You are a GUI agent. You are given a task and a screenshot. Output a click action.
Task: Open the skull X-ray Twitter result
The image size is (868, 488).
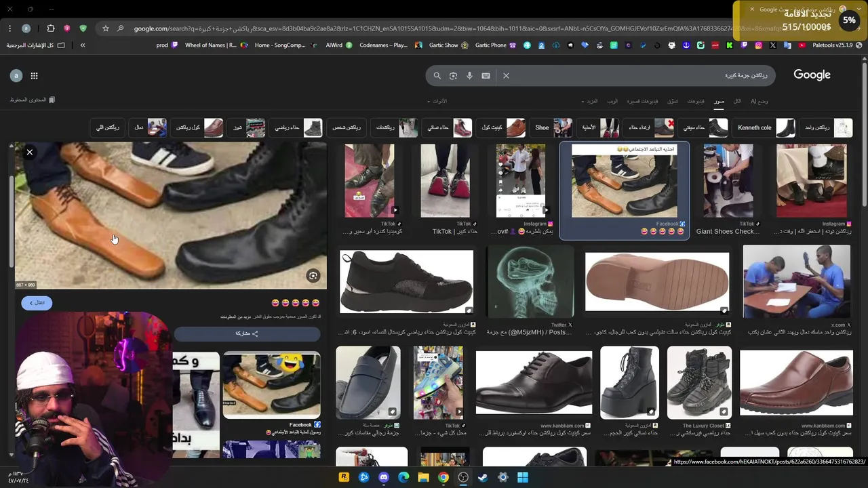tap(530, 282)
